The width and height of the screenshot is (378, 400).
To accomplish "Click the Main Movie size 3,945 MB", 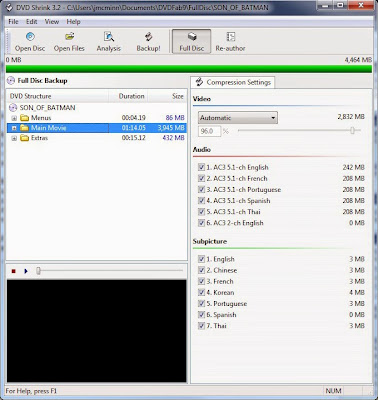I will tap(171, 128).
